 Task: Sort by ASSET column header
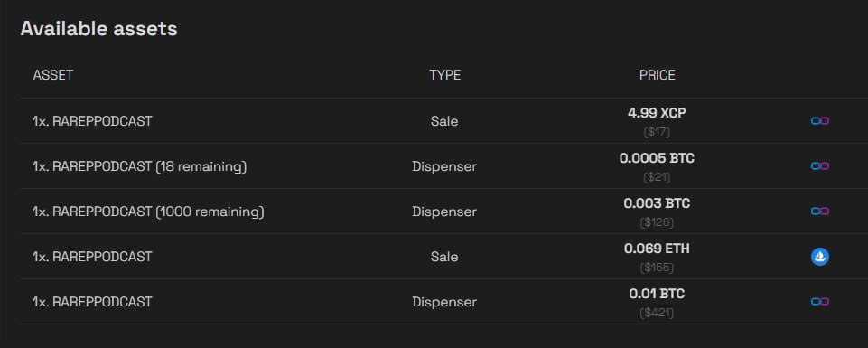click(x=53, y=75)
